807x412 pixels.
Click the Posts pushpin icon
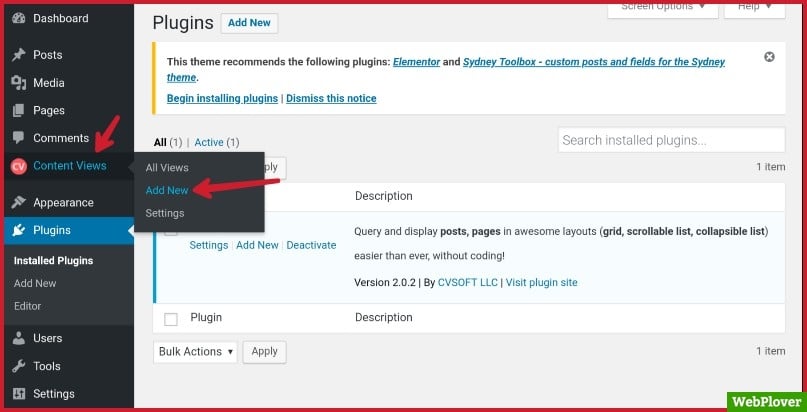tap(19, 55)
